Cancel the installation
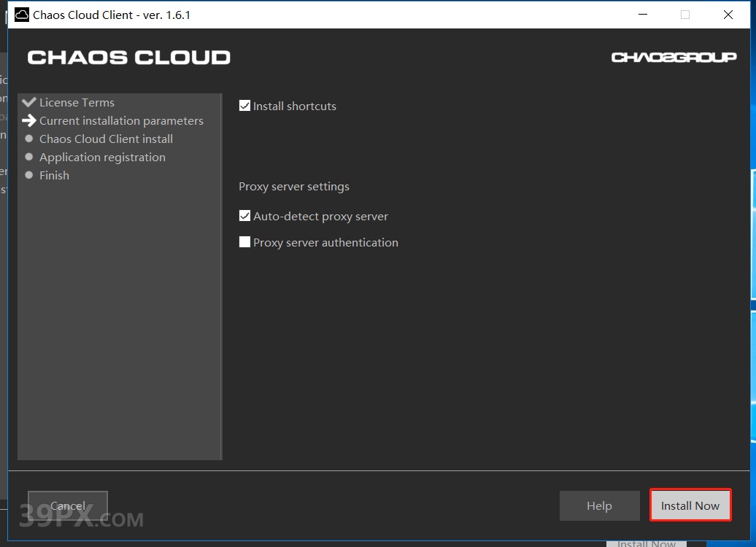Image resolution: width=756 pixels, height=547 pixels. tap(67, 505)
